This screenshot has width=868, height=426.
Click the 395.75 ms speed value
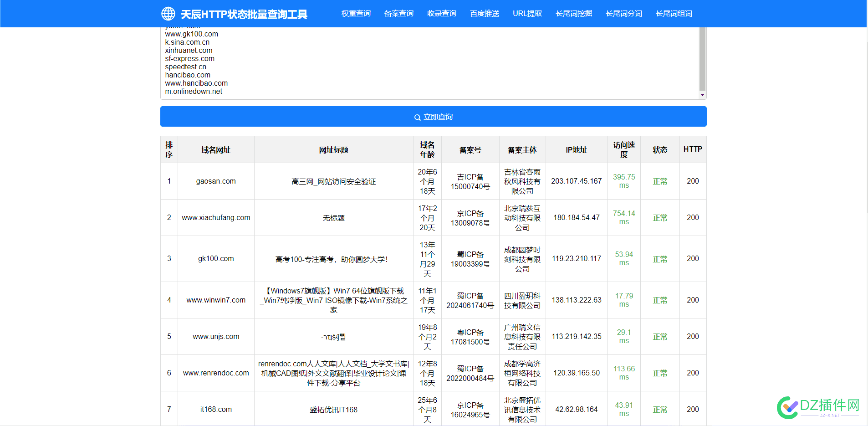624,181
